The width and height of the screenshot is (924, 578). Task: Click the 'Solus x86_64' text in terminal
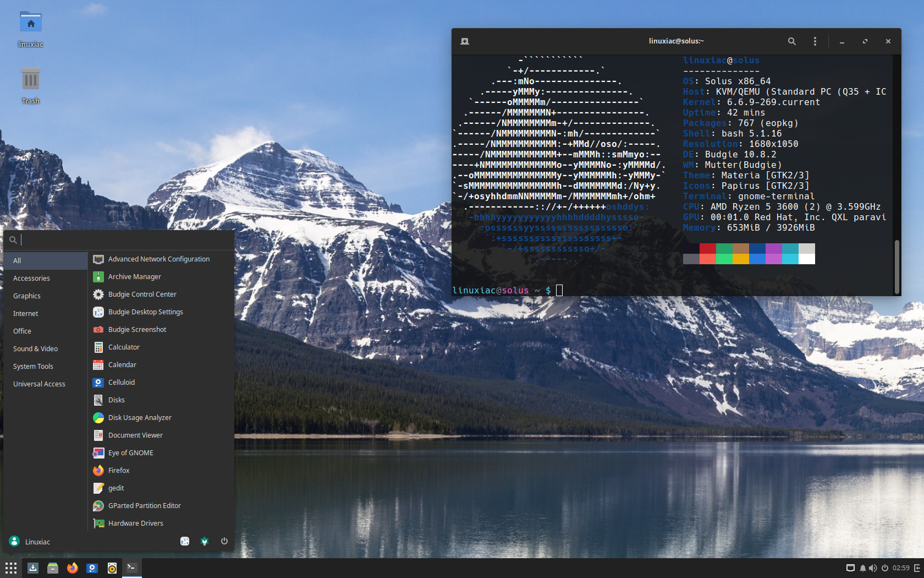[738, 81]
